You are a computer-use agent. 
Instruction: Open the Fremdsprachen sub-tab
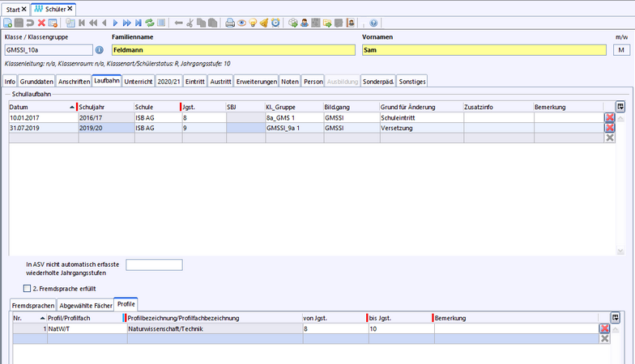coord(33,305)
